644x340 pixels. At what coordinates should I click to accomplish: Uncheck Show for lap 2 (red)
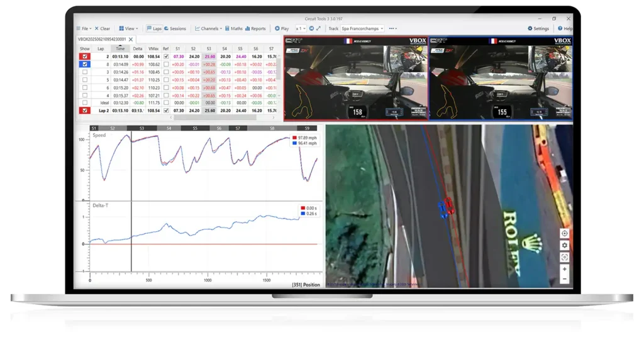pyautogui.click(x=85, y=57)
